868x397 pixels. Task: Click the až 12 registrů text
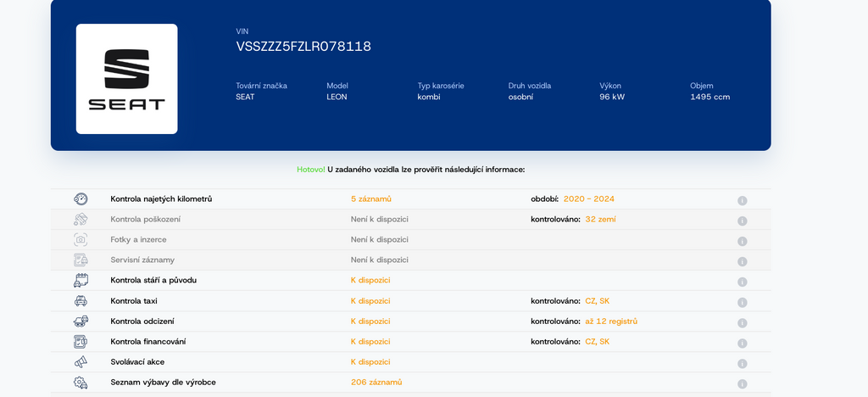pyautogui.click(x=611, y=322)
